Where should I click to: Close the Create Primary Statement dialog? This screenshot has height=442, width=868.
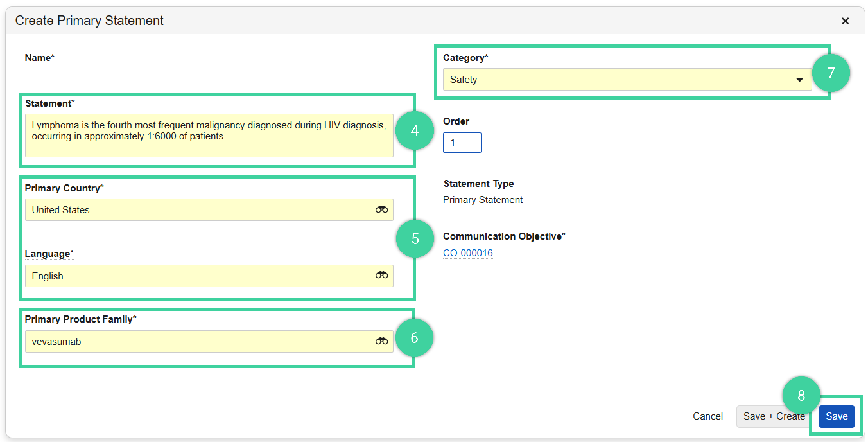click(x=846, y=21)
